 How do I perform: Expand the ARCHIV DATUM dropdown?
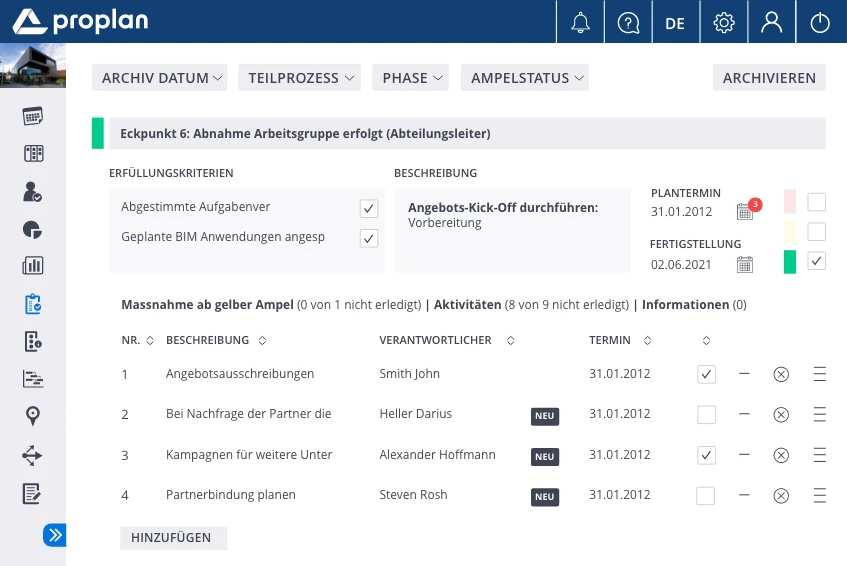coord(160,78)
